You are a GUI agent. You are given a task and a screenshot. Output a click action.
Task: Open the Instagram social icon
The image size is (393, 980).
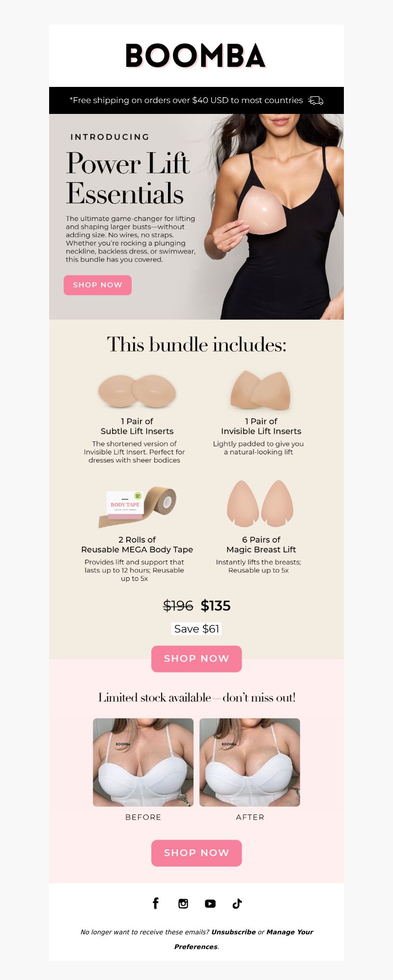[x=183, y=903]
